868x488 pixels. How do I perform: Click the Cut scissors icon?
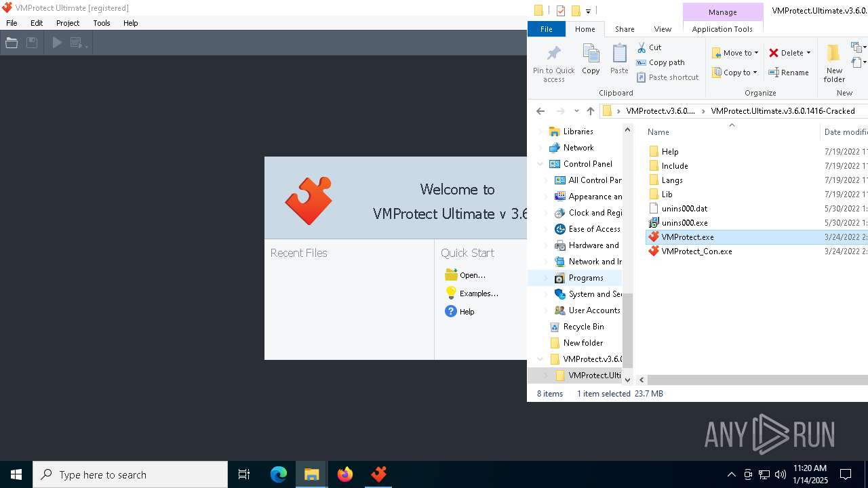point(642,47)
